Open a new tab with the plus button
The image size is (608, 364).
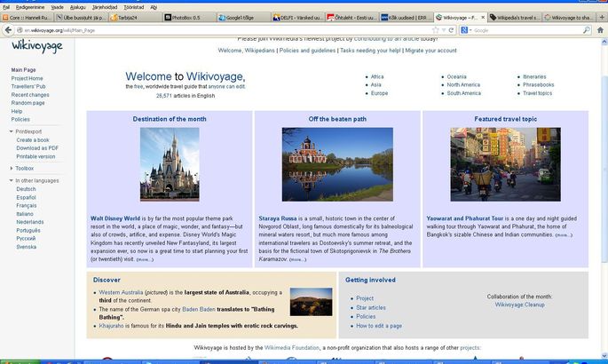[x=602, y=17]
